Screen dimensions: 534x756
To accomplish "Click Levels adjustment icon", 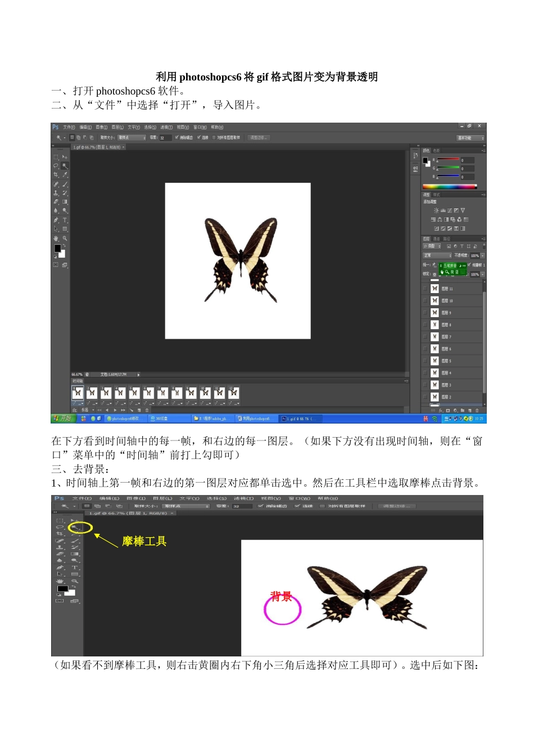I will (x=443, y=210).
